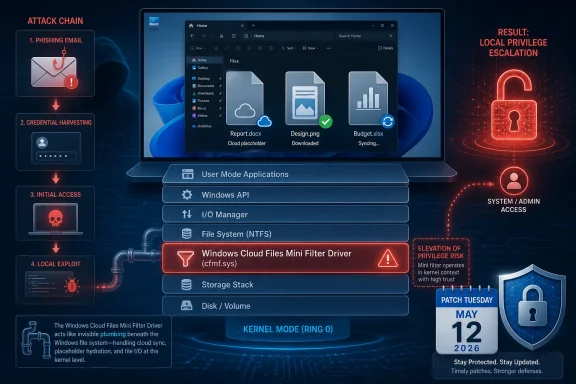Click the pipe plumbing icon beside the driver description
Screen dimensions: 576x384
(x=36, y=340)
